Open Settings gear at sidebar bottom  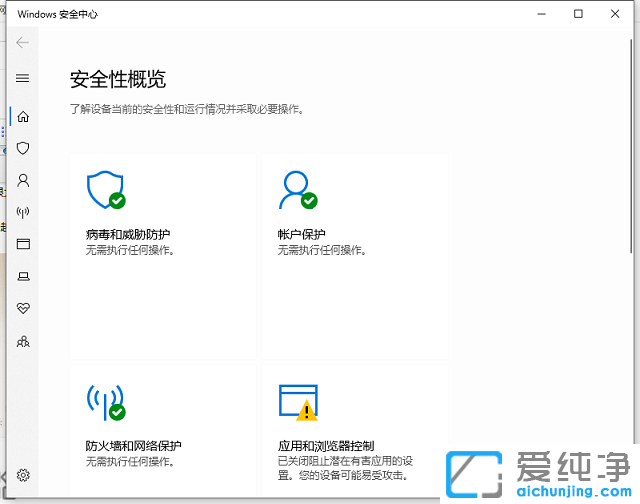(x=23, y=475)
